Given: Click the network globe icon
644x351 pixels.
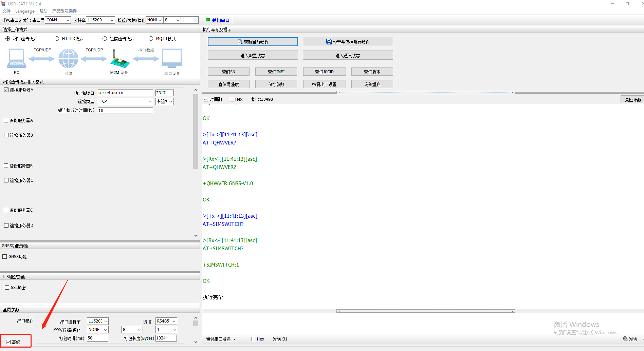Looking at the screenshot, I should [x=68, y=58].
